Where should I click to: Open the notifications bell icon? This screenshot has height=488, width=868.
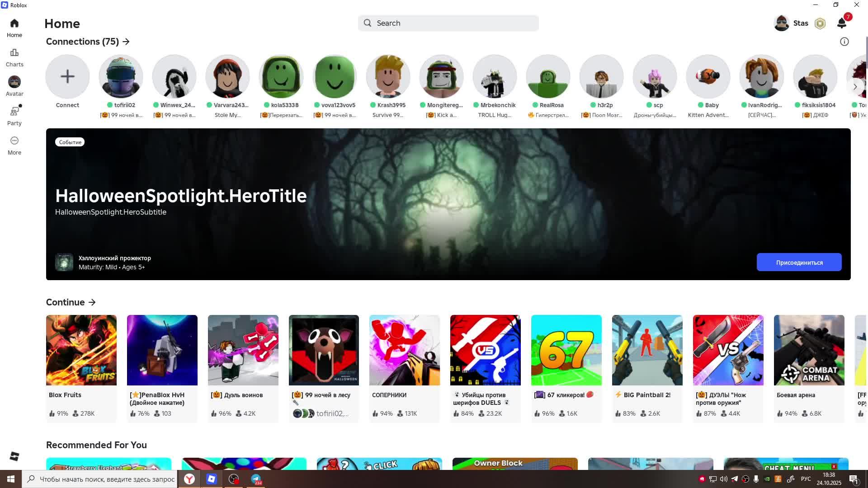pos(841,23)
